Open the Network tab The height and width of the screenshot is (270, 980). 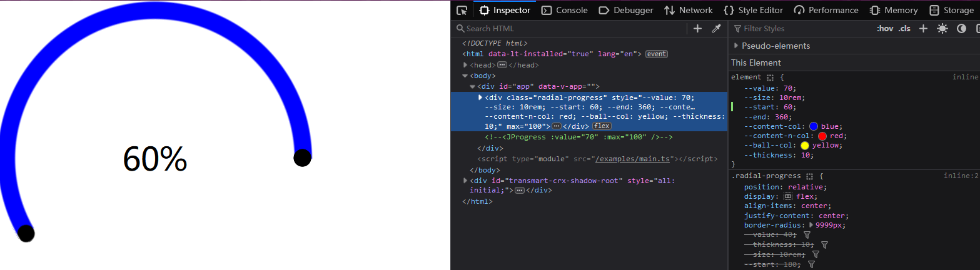(689, 10)
